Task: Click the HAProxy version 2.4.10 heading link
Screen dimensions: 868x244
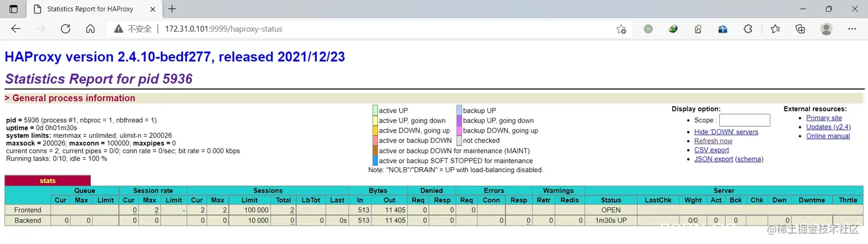Action: tap(175, 57)
